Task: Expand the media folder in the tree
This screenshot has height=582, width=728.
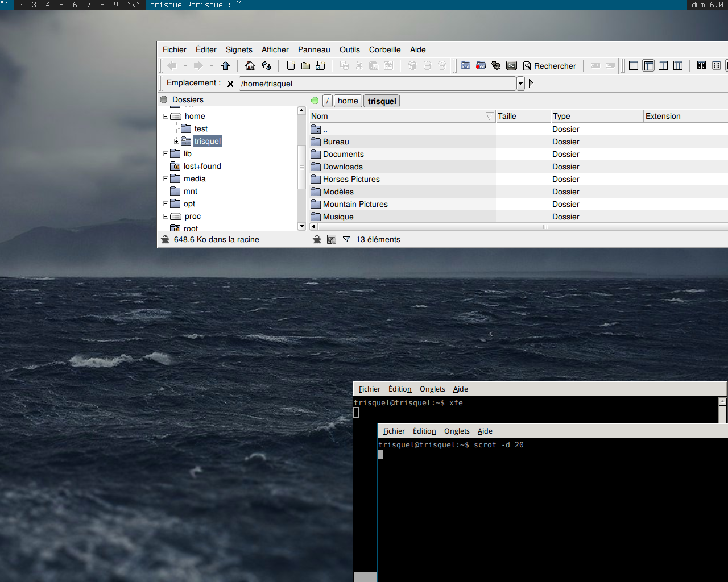Action: [166, 178]
